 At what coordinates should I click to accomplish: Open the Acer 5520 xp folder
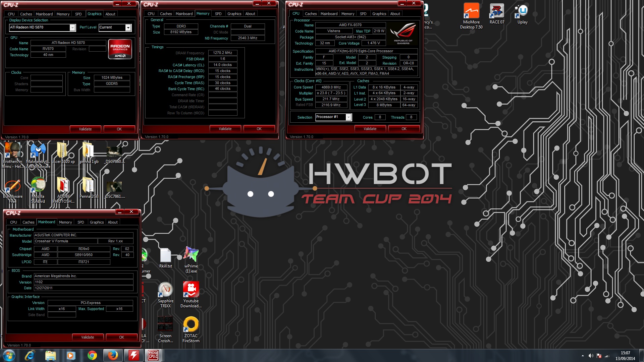63,153
